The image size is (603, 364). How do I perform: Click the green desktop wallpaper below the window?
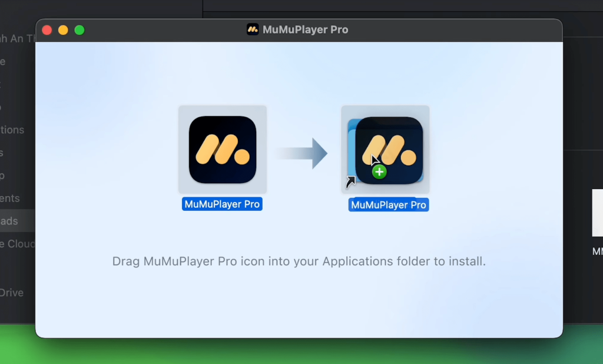pyautogui.click(x=294, y=352)
